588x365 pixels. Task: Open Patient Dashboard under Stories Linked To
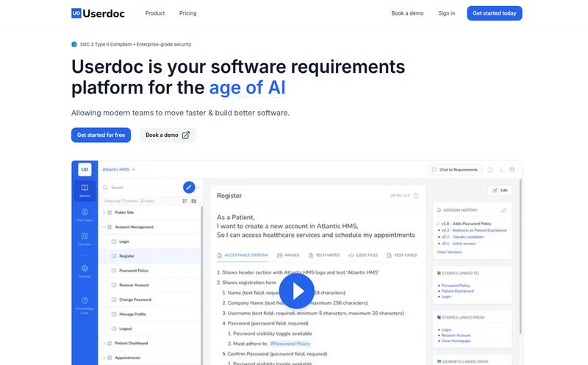457,291
